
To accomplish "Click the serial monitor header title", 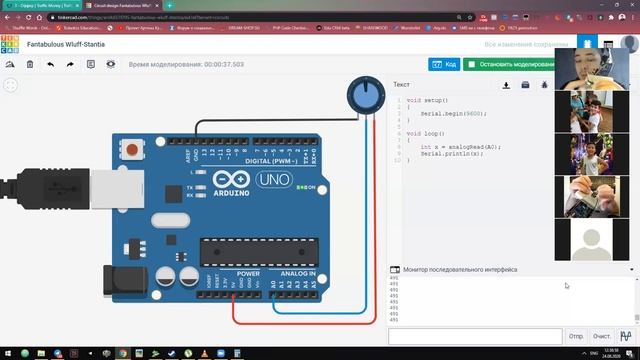I will (x=460, y=269).
